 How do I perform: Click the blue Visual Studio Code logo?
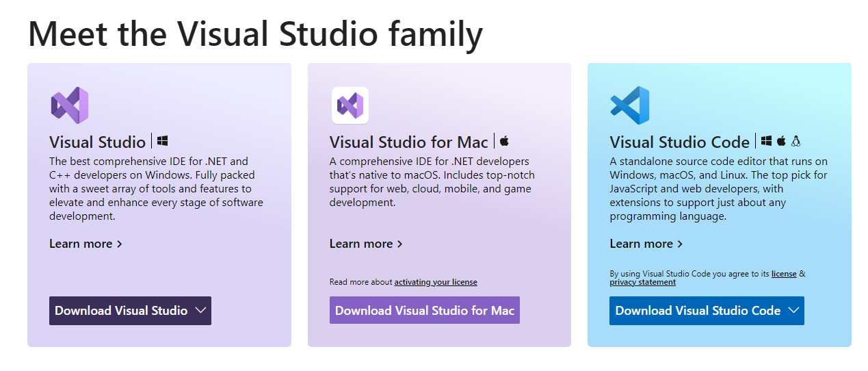pos(630,105)
